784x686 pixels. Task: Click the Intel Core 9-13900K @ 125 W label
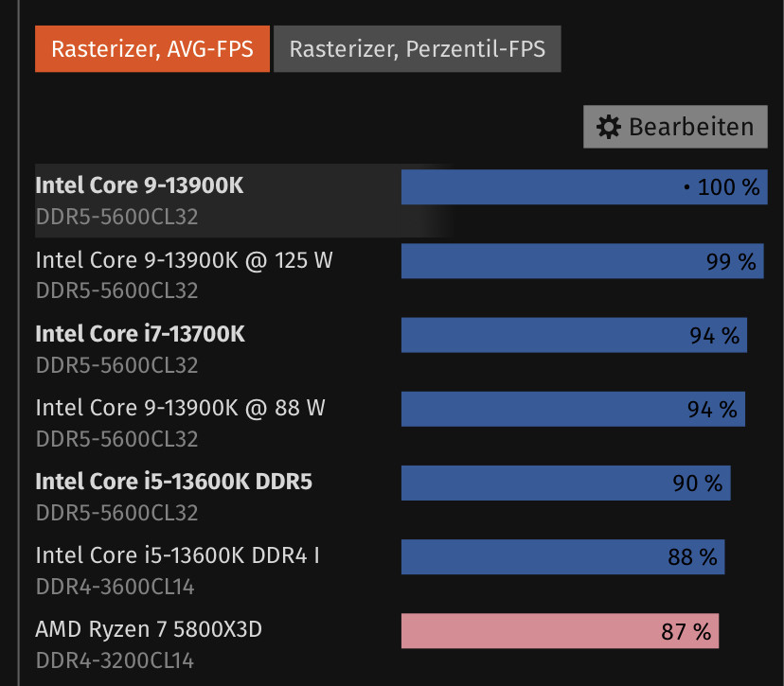(x=184, y=259)
